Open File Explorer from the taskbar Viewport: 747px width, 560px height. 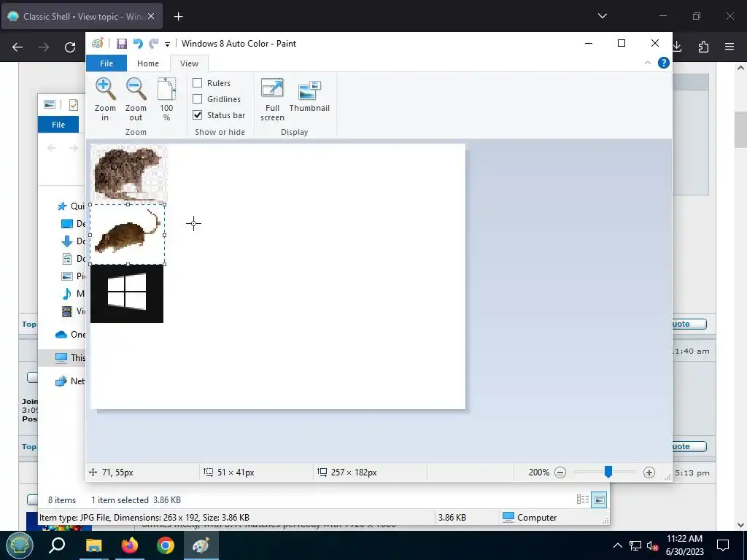94,545
